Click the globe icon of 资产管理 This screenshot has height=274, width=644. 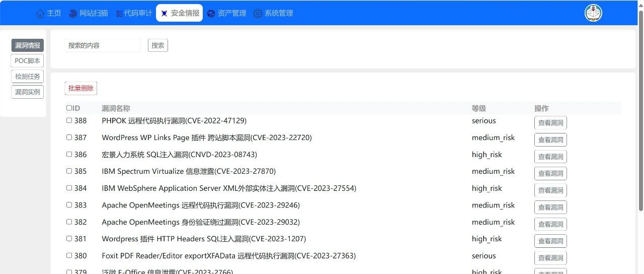(211, 14)
